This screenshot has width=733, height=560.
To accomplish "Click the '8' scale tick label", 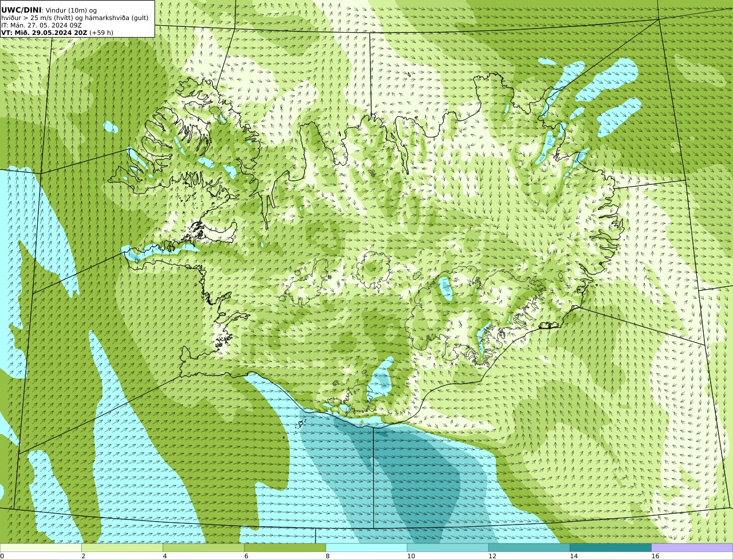I will click(x=328, y=556).
